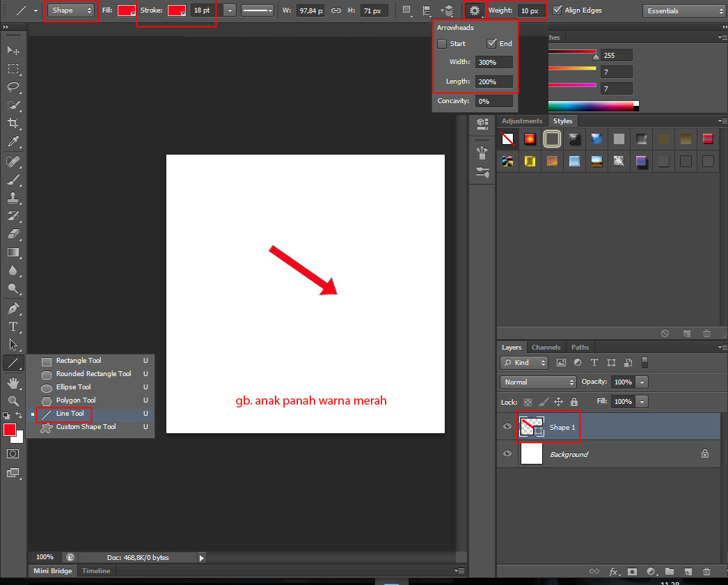Open the Timeline panel tab
Image resolution: width=728 pixels, height=585 pixels.
96,571
